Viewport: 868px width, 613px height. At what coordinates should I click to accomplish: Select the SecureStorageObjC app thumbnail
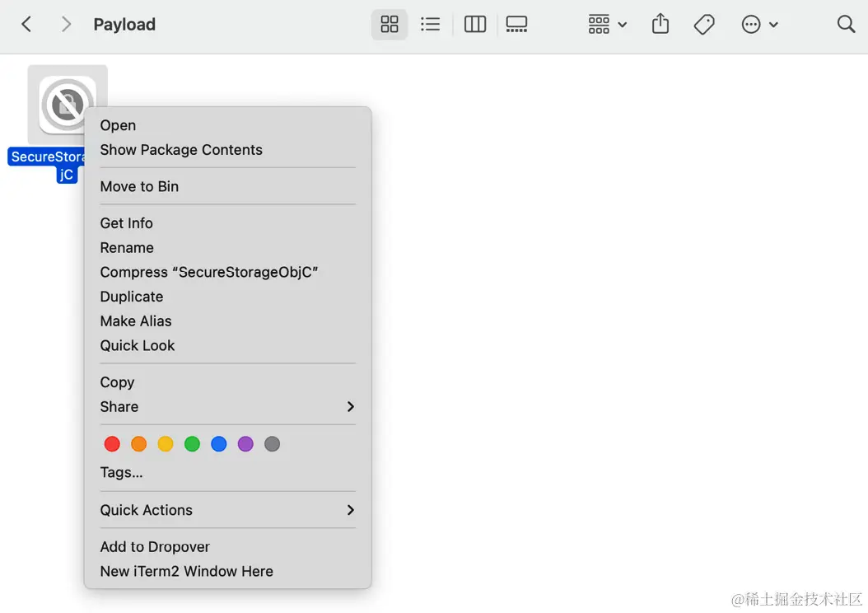point(67,104)
